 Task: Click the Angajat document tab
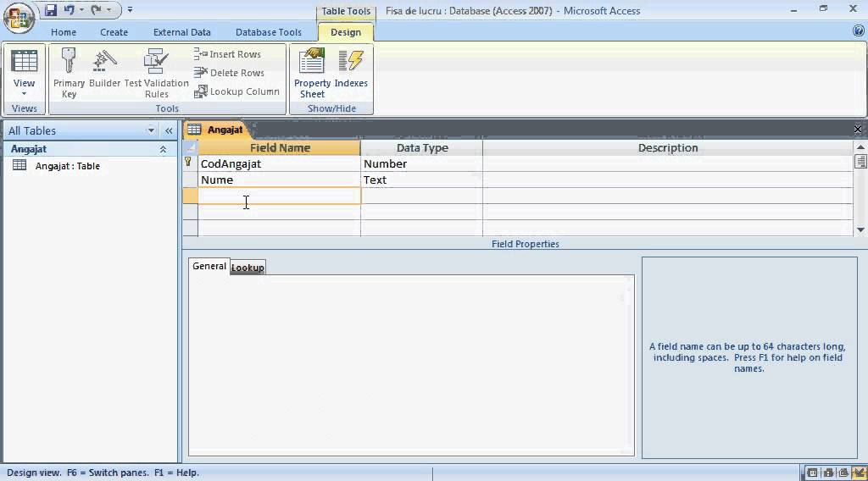click(216, 130)
